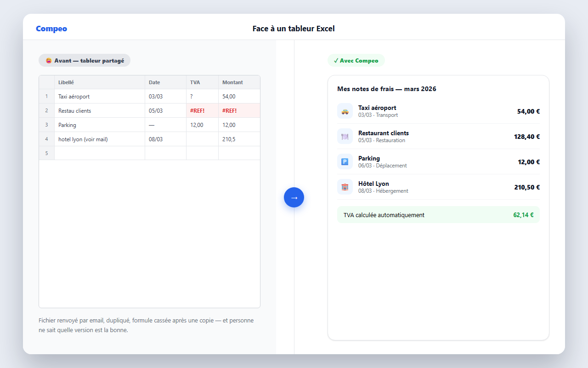Click the empty Libellé cell in row 5
588x368 pixels.
(x=100, y=153)
